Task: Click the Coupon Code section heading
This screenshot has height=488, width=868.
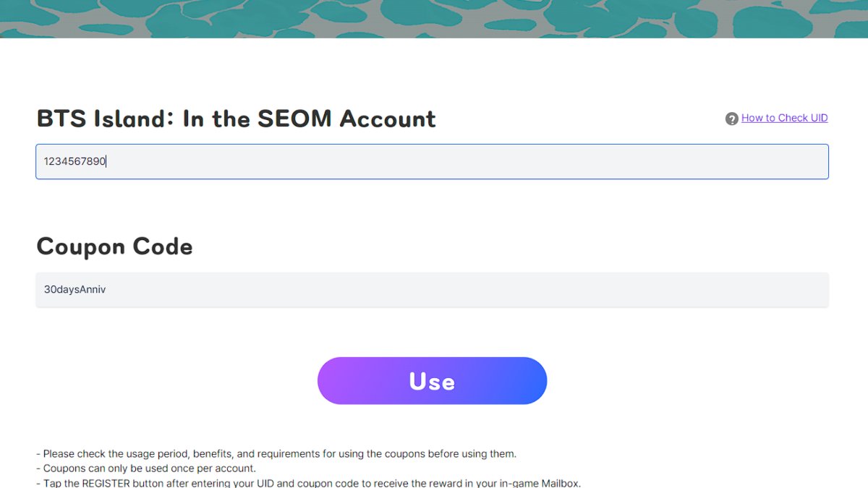Action: point(114,247)
